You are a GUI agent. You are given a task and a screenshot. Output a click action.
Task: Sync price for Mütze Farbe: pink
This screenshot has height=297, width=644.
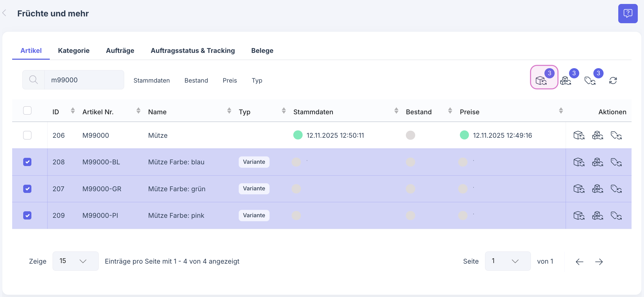[x=616, y=216]
